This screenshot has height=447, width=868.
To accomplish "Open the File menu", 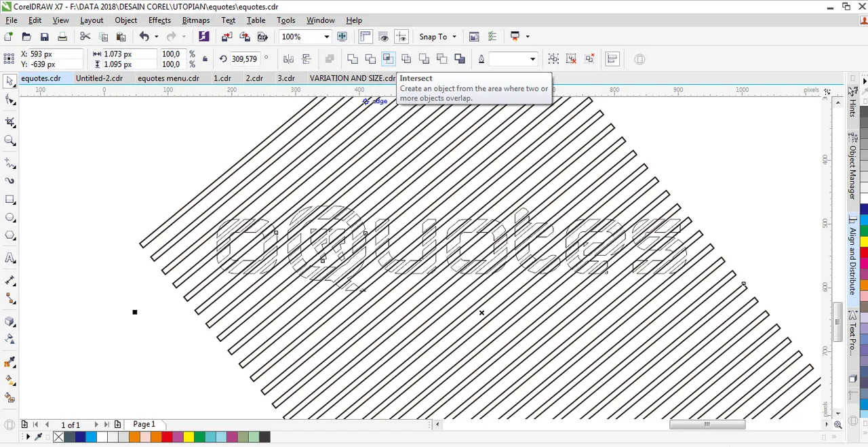I will pos(12,20).
